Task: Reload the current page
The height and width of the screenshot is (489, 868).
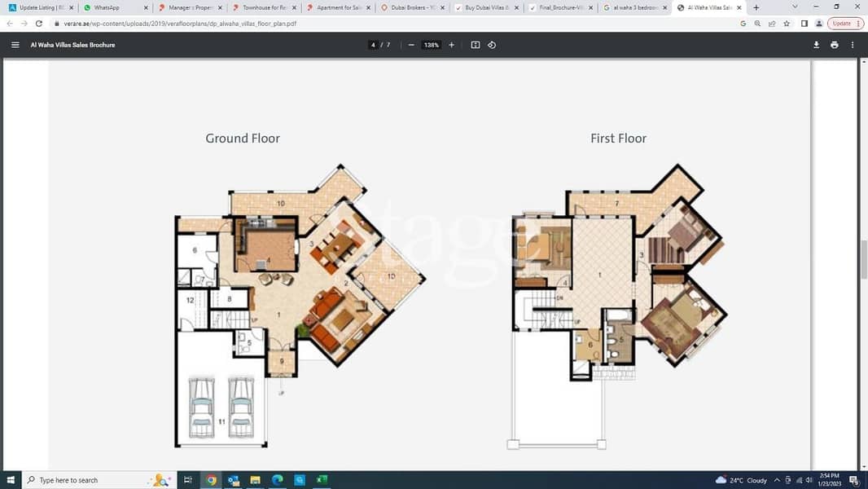Action: click(x=39, y=24)
